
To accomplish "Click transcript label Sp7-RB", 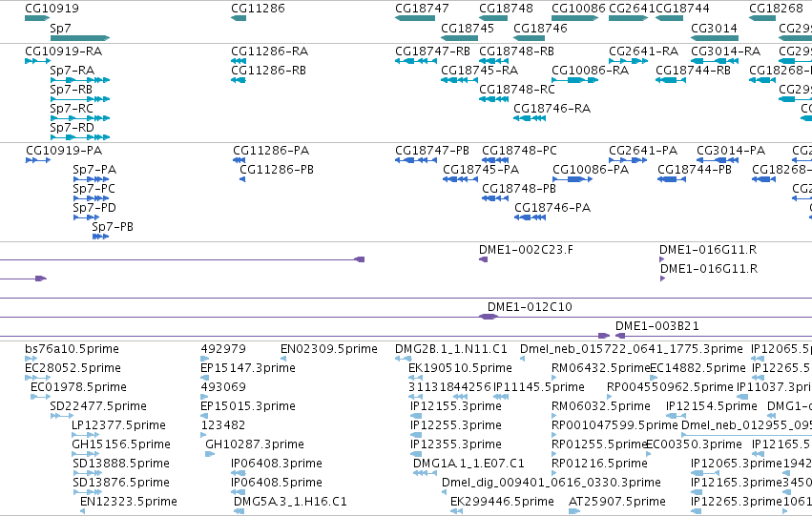I will pos(71,90).
